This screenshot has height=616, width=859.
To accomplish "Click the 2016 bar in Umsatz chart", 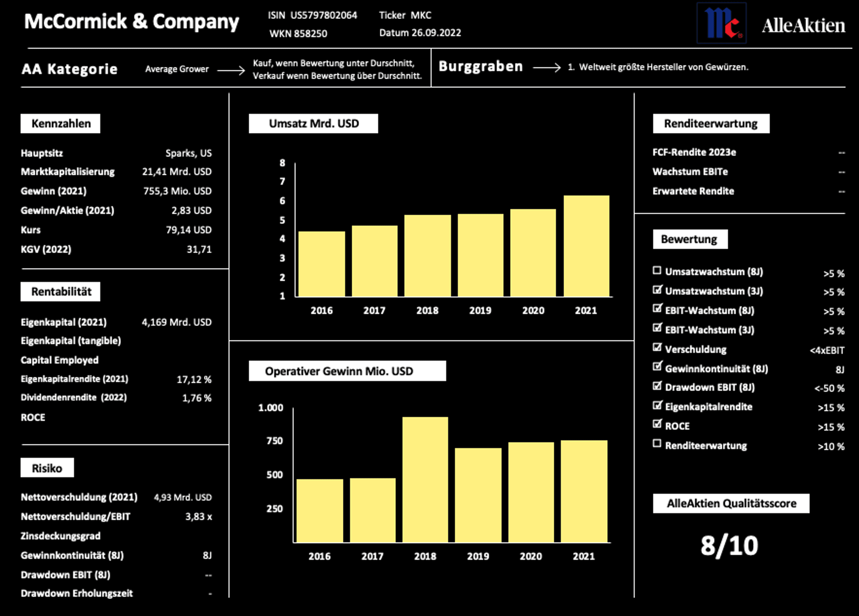I will point(321,264).
